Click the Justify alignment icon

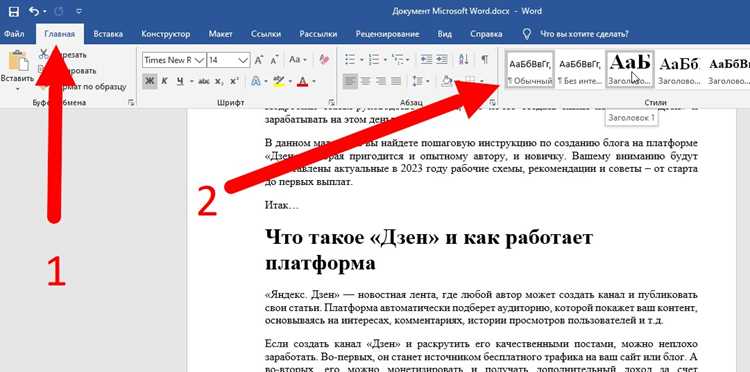tap(396, 81)
